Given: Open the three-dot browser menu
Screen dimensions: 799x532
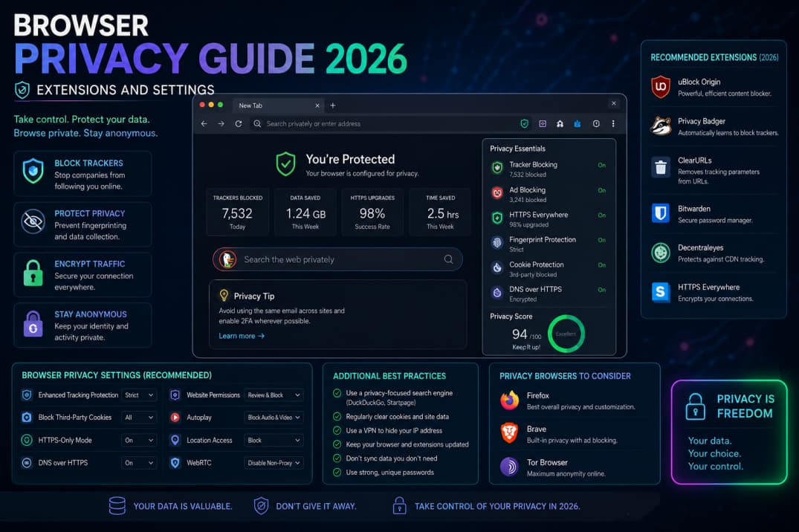Looking at the screenshot, I should [613, 123].
